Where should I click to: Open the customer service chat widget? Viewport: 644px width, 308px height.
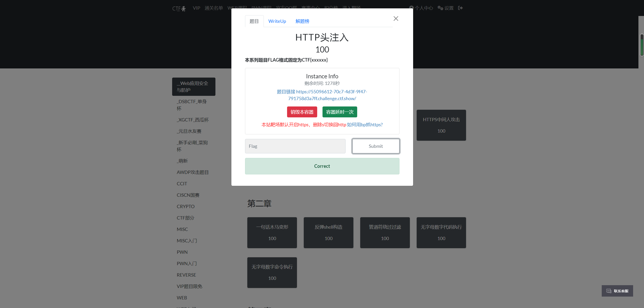(617, 291)
